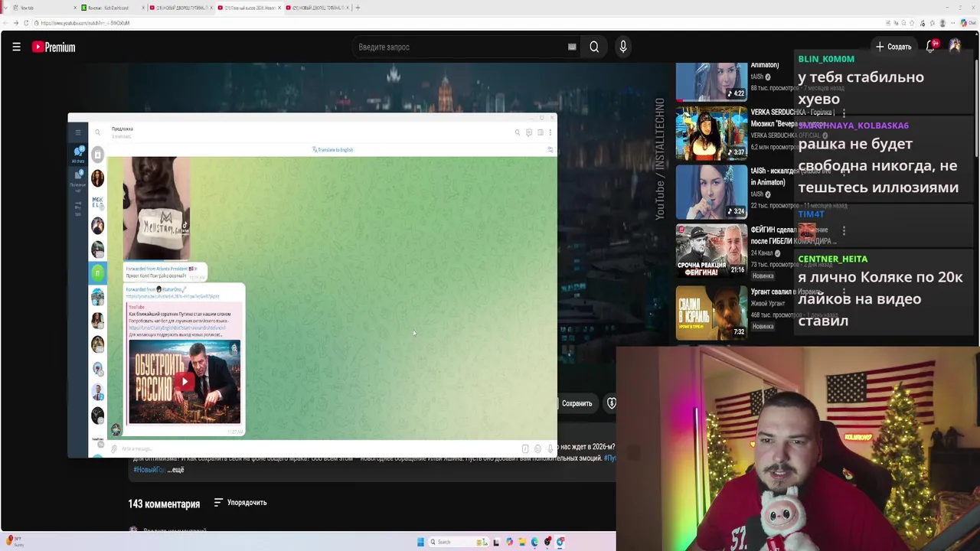Open Telegram main hamburger menu
Image resolution: width=980 pixels, height=551 pixels.
77,132
